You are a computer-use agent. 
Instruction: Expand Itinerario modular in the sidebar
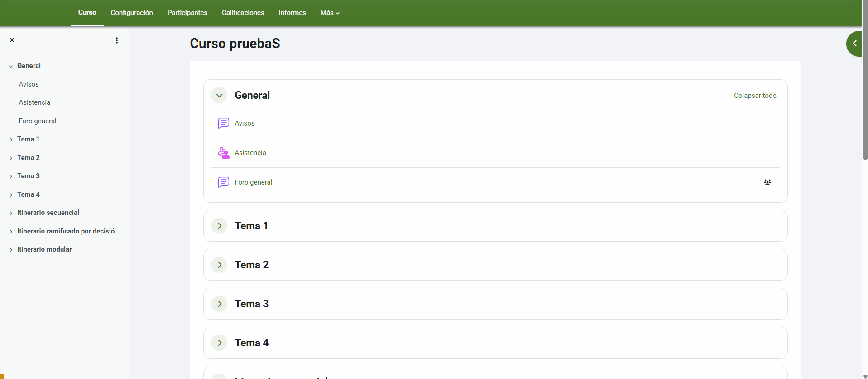coord(11,250)
